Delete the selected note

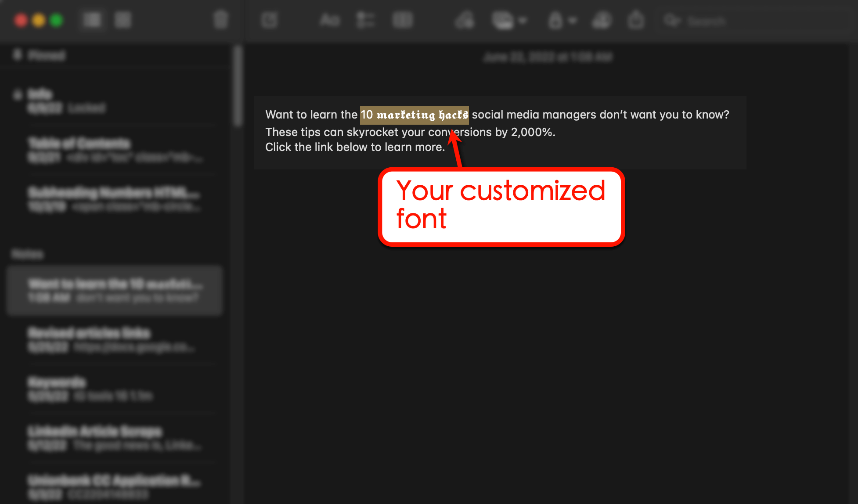(x=221, y=20)
